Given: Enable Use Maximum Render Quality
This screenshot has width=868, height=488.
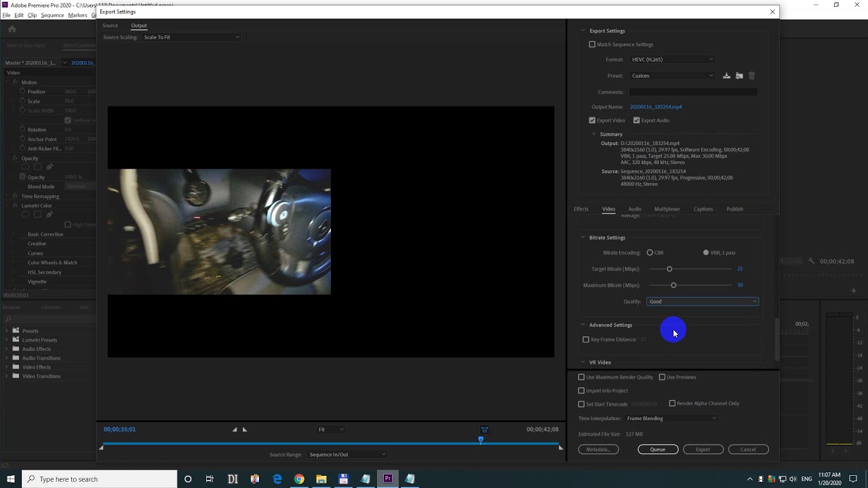Looking at the screenshot, I should click(581, 378).
